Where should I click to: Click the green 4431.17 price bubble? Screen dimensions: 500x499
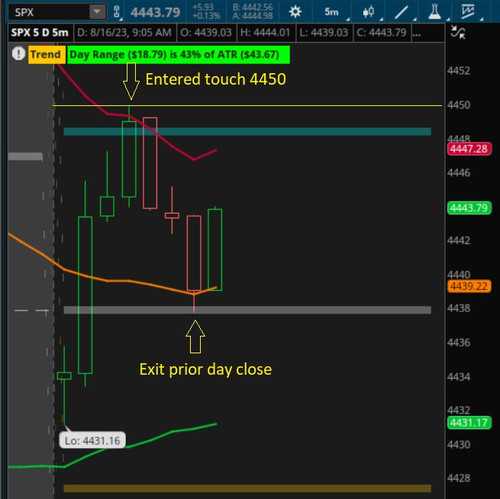(x=469, y=423)
